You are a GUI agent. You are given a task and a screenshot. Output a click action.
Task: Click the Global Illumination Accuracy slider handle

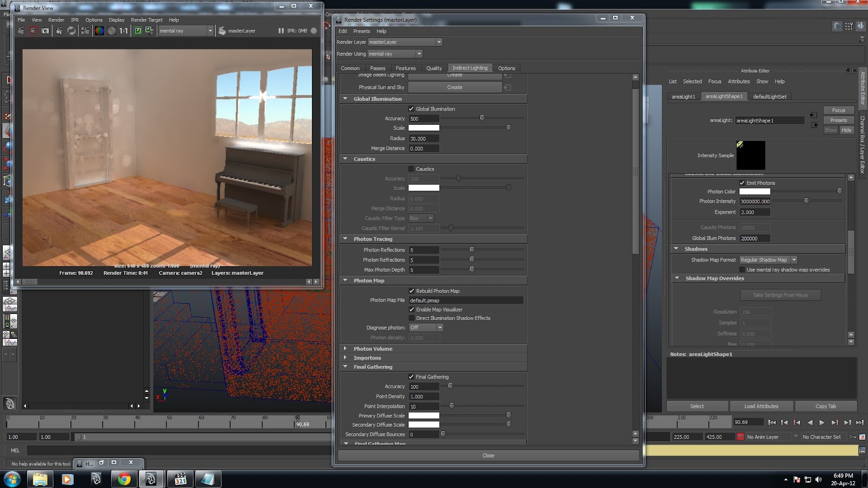click(x=482, y=118)
